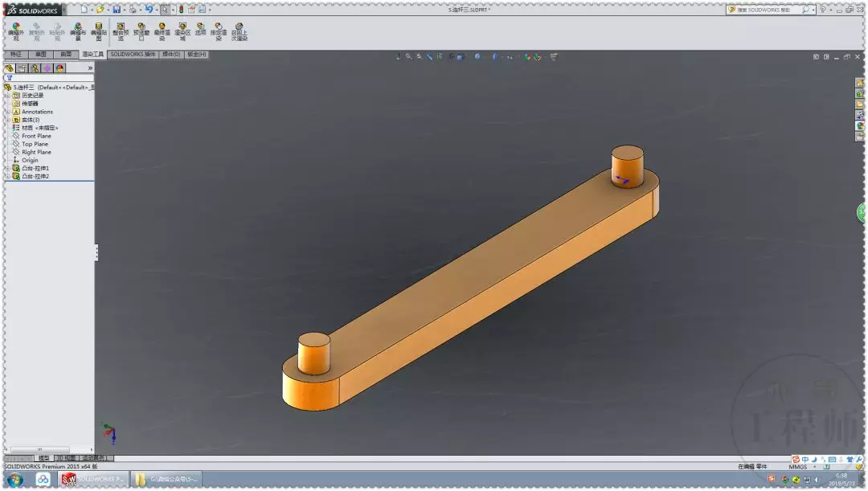Click the Print icon in title toolbar
Viewport: 868px width, 491px height.
133,10
